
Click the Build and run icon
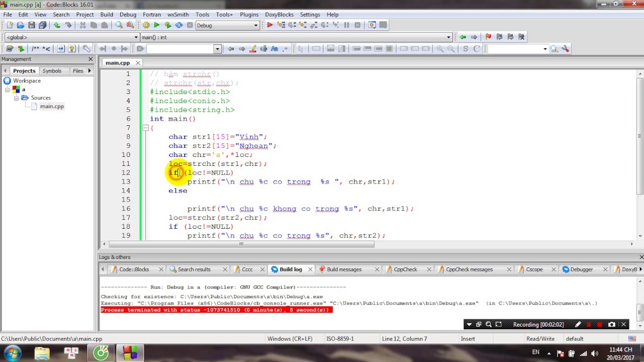(168, 25)
